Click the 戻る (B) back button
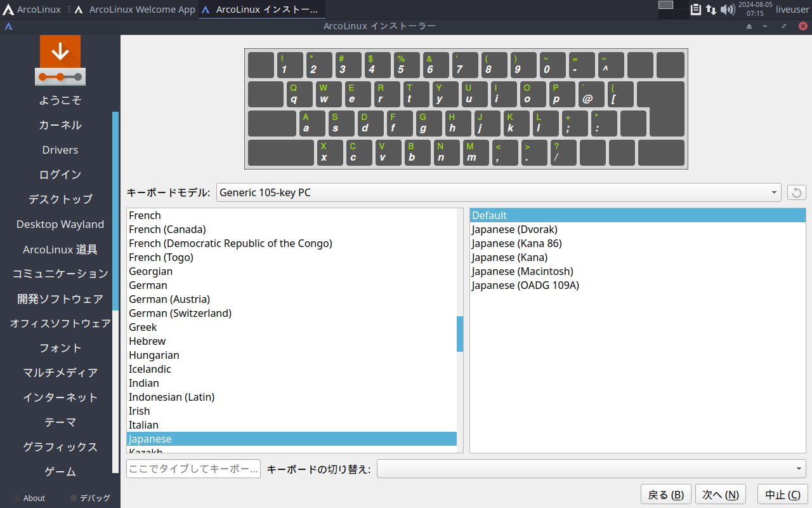This screenshot has height=508, width=812. coord(665,495)
